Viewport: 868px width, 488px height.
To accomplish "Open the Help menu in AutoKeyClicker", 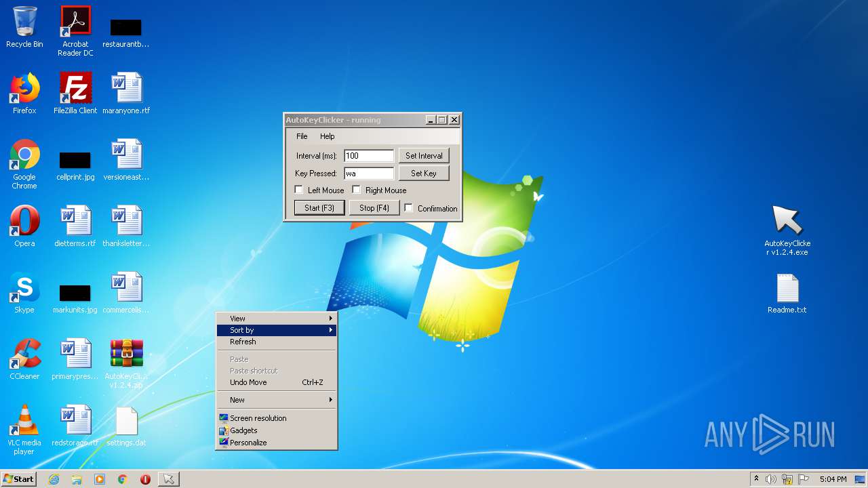I will 328,136.
